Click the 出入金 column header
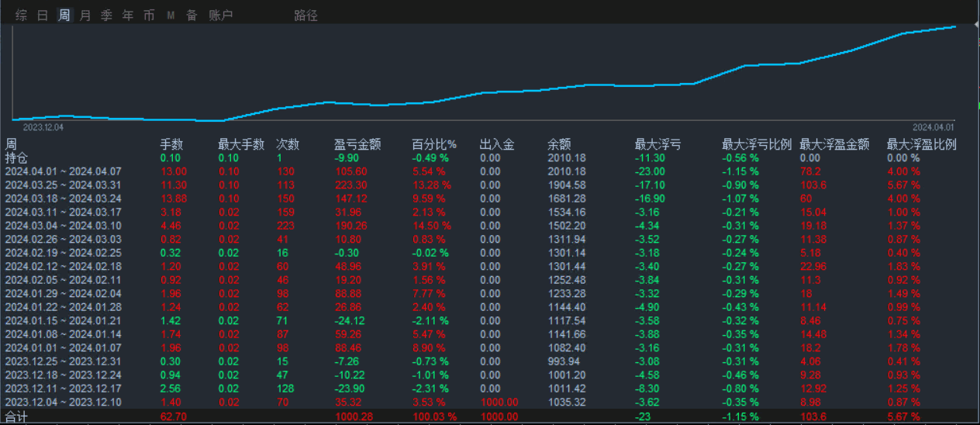Image resolution: width=980 pixels, height=425 pixels. tap(497, 144)
